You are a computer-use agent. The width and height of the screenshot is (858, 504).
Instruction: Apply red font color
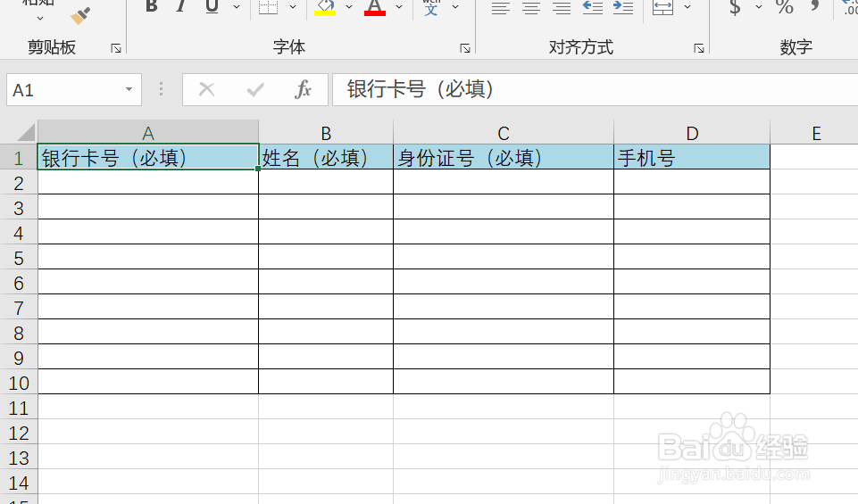(x=375, y=7)
